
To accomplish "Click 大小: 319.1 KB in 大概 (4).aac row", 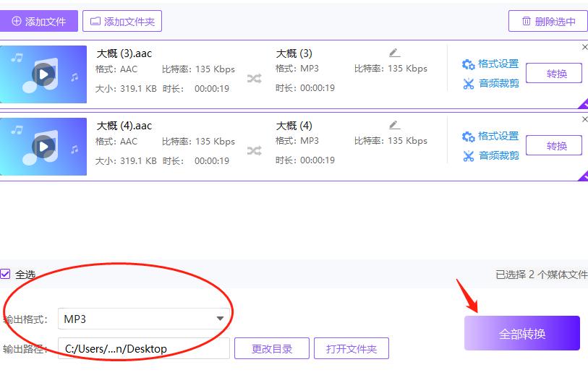I will (126, 161).
